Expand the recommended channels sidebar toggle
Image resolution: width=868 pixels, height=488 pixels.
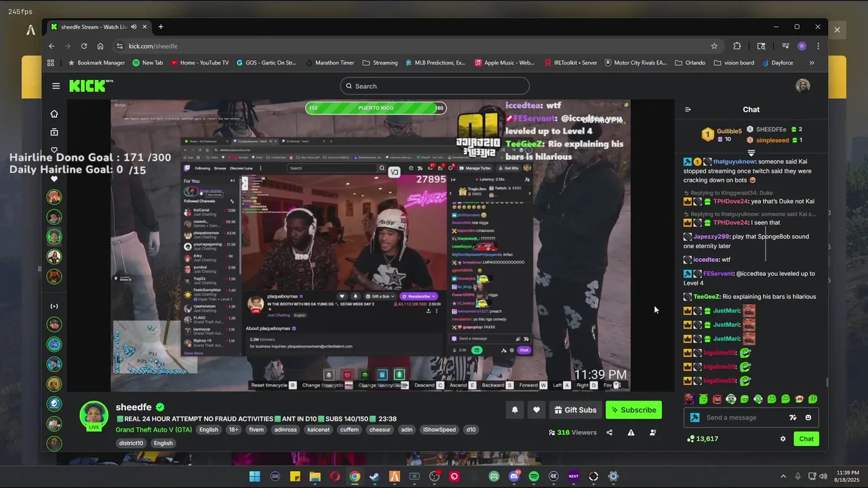pos(54,306)
